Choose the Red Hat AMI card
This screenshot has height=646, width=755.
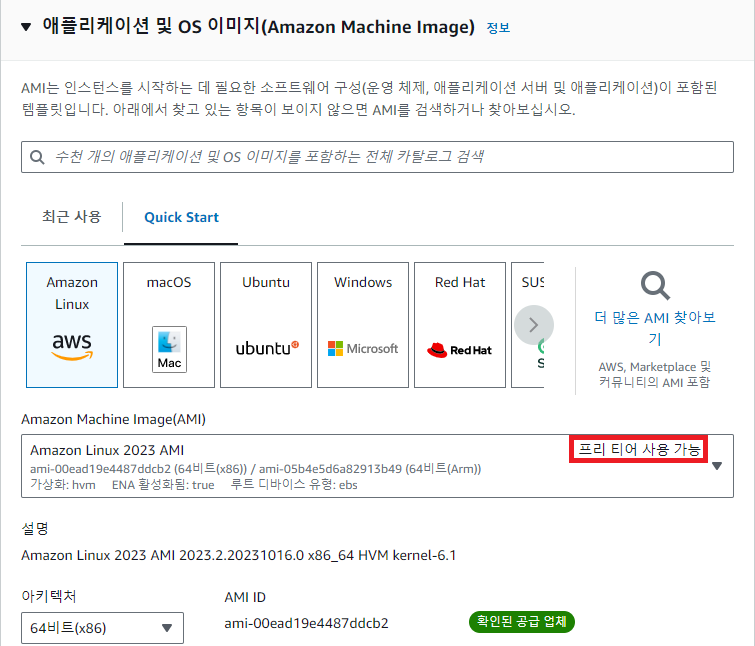[460, 325]
